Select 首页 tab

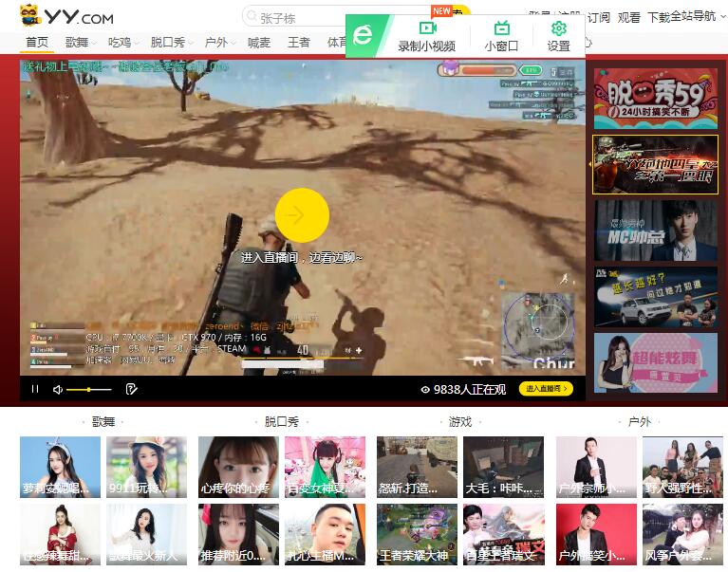(37, 43)
